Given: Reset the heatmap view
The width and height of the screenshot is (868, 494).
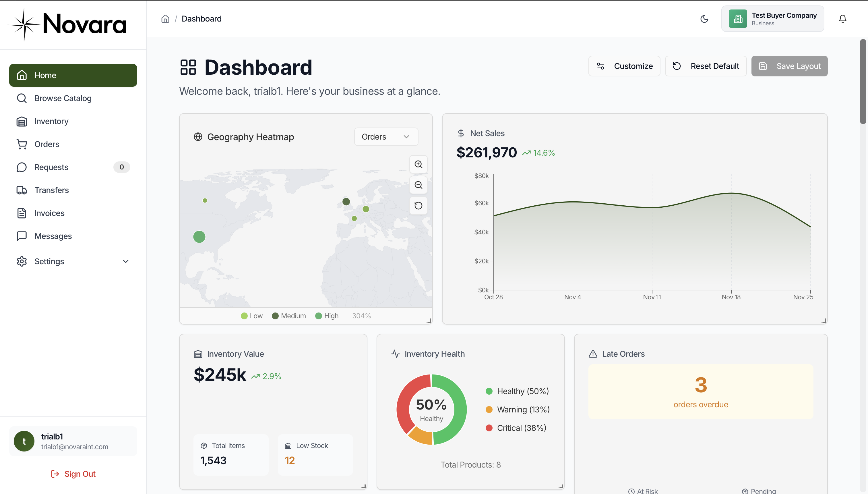Looking at the screenshot, I should (x=418, y=206).
